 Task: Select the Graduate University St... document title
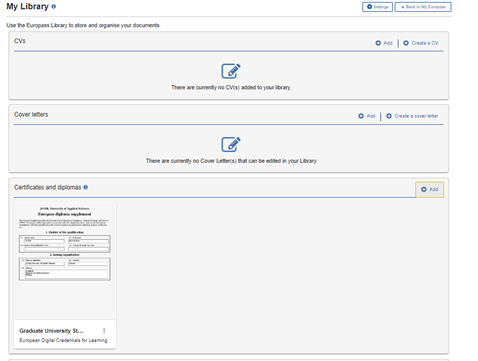tap(51, 331)
